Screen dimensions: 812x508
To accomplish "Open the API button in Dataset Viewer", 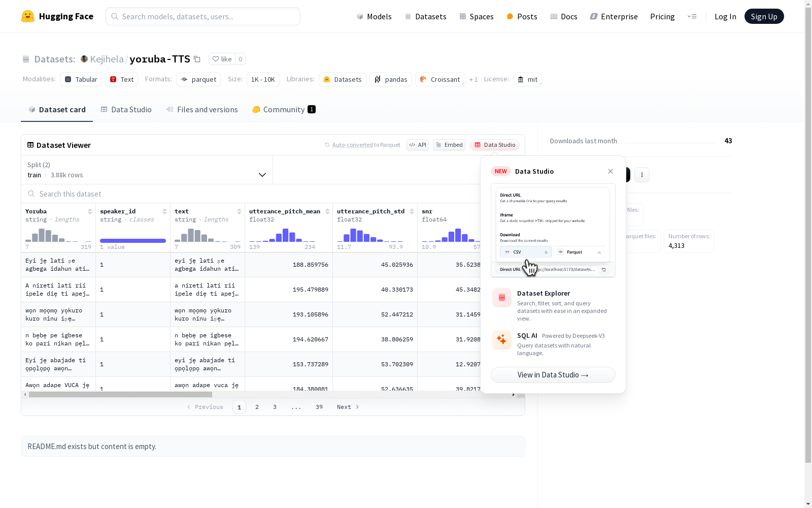I will [x=418, y=145].
